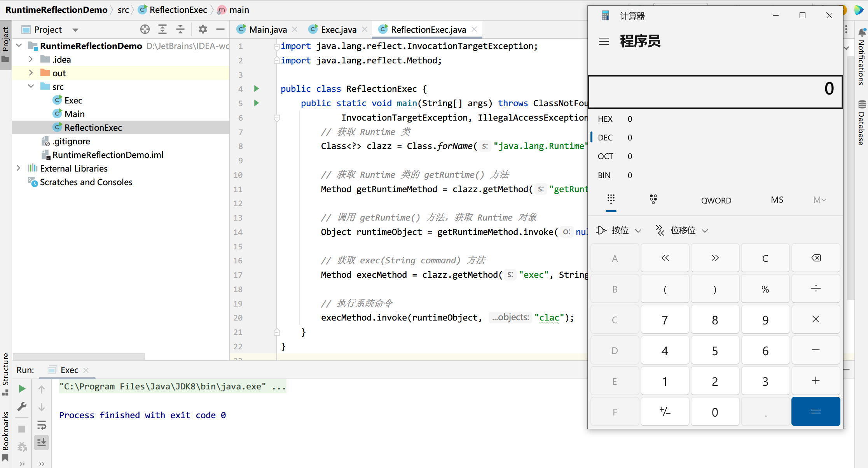Expand the .idea folder
This screenshot has width=868, height=468.
[31, 59]
